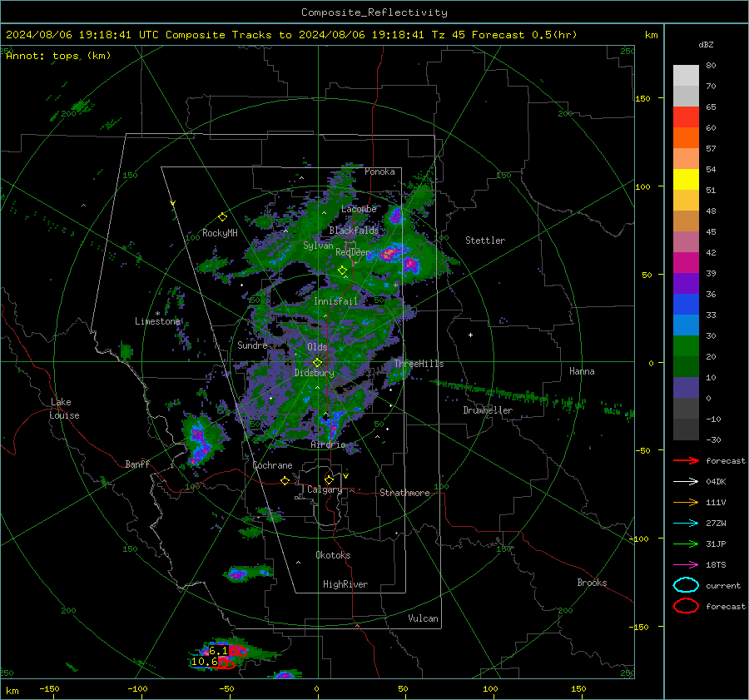Select the yellow radar-site diamond above Didsbury
This screenshot has width=749, height=700.
point(317,363)
